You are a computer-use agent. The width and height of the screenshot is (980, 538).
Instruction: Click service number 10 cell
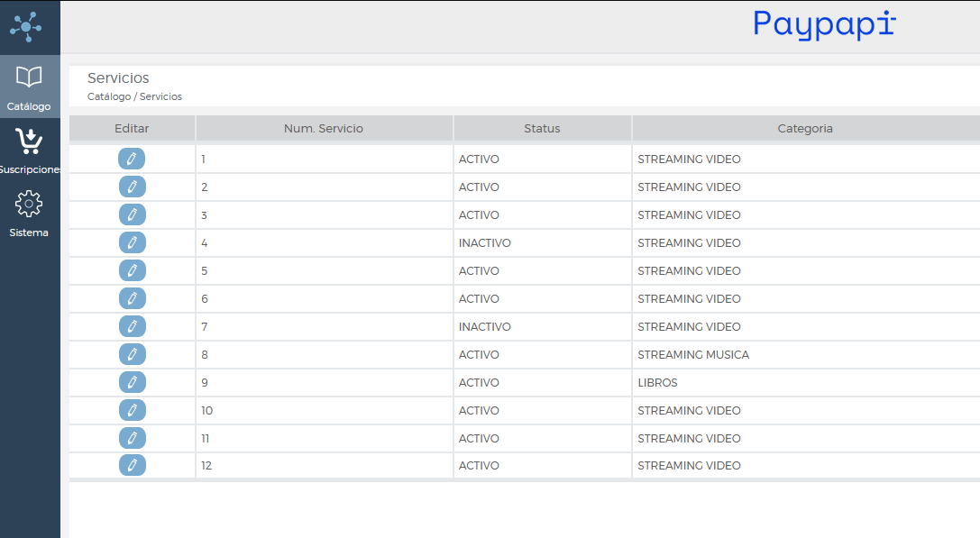click(x=207, y=411)
